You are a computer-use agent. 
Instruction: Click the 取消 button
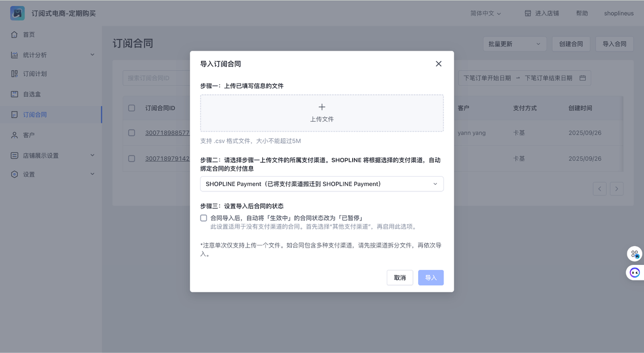tap(399, 278)
